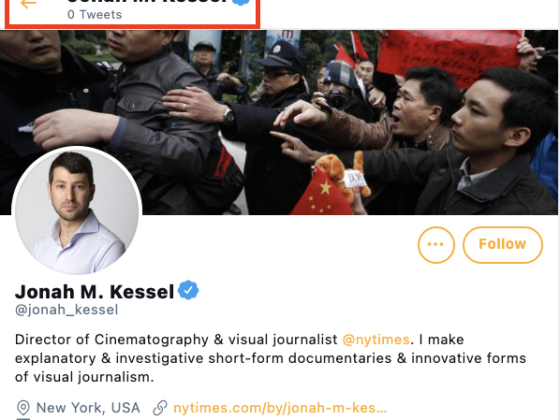Open the three-dot more options menu

click(436, 245)
